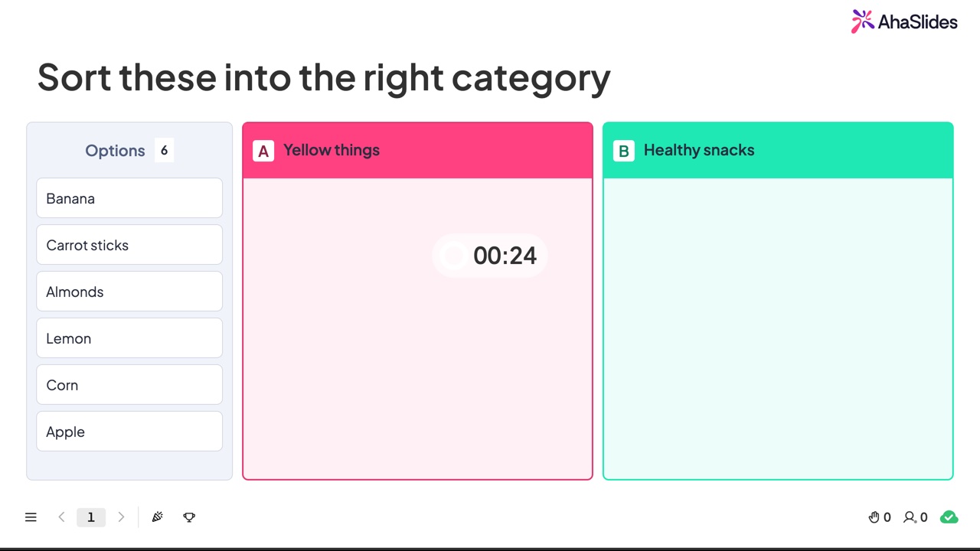980x551 pixels.
Task: Click the Healthy snacks category header
Action: tap(778, 151)
